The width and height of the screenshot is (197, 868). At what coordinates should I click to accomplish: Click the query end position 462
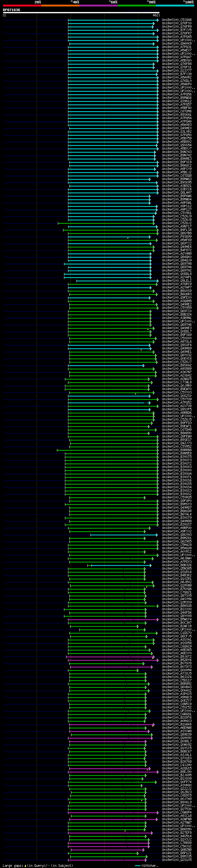point(155,15)
